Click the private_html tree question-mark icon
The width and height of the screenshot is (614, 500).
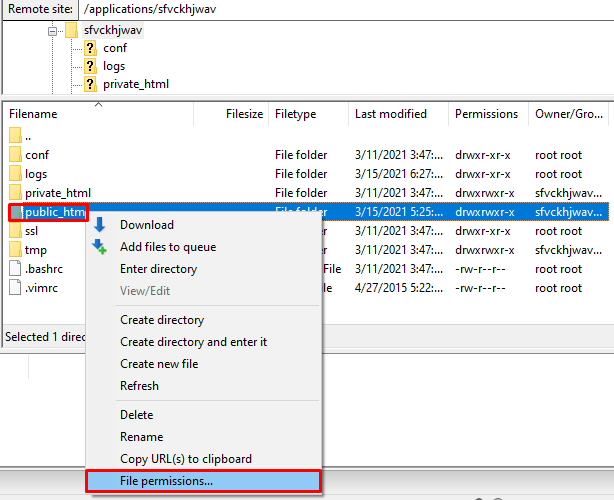(x=90, y=84)
